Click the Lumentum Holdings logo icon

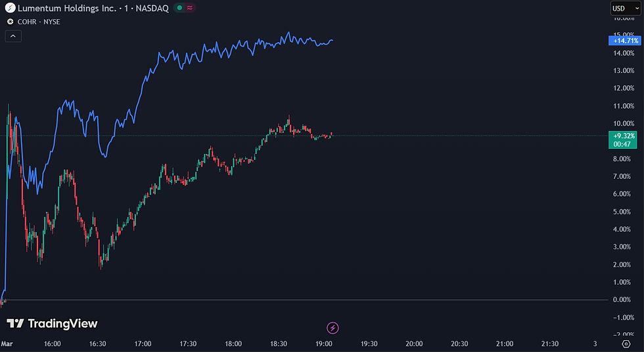(10, 8)
